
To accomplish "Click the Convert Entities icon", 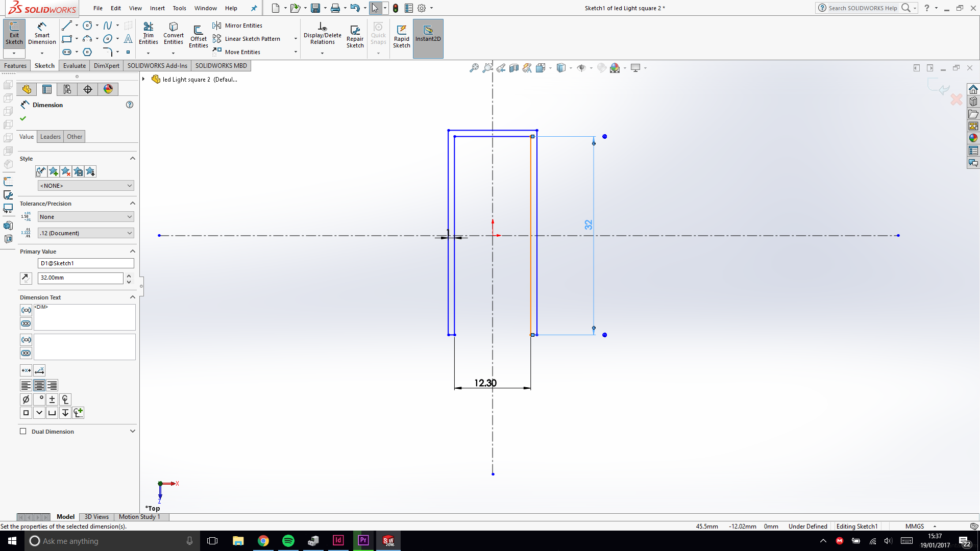I will pos(173,33).
